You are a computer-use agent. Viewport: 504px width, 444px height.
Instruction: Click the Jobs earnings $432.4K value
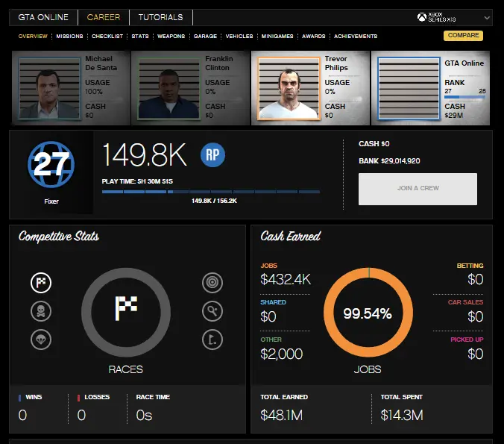pos(286,279)
